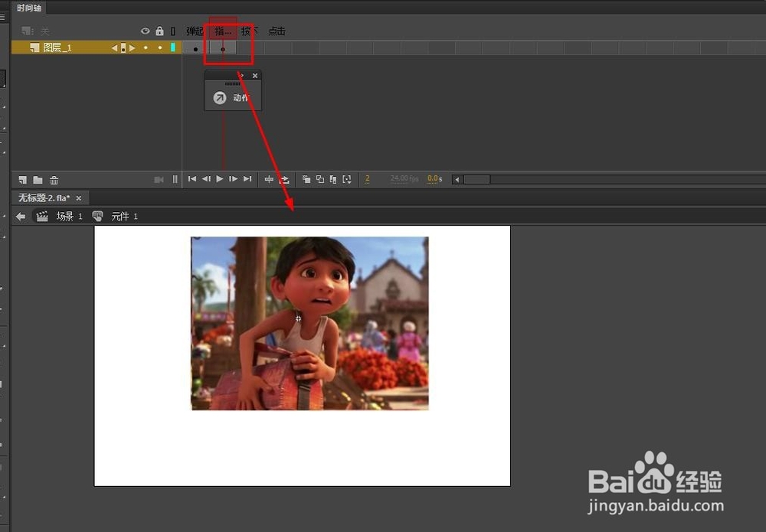Click the timeline horizontal scrollbar thumb

pos(476,180)
